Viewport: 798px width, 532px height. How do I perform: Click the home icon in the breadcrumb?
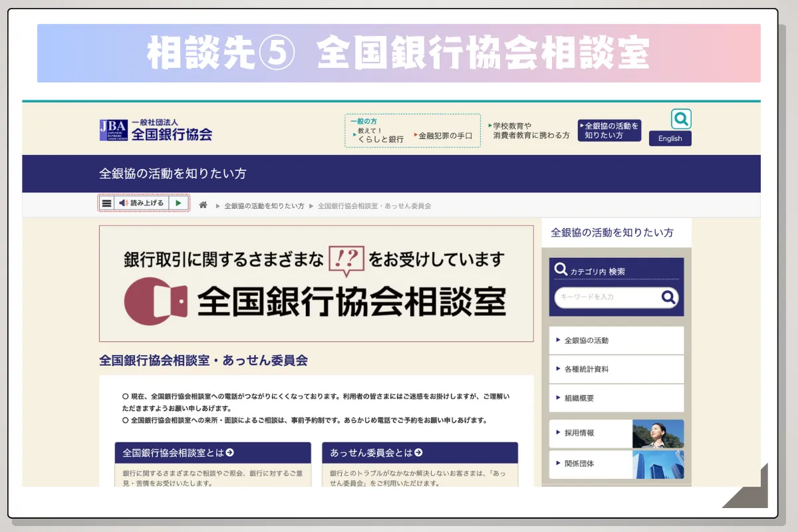203,205
